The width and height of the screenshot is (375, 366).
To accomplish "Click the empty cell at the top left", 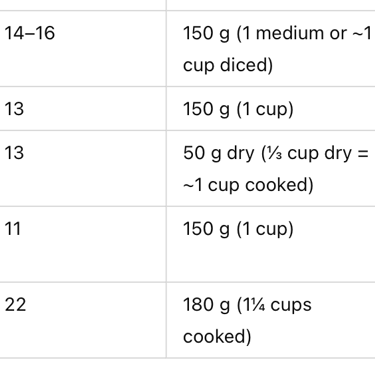I will 83,5.
